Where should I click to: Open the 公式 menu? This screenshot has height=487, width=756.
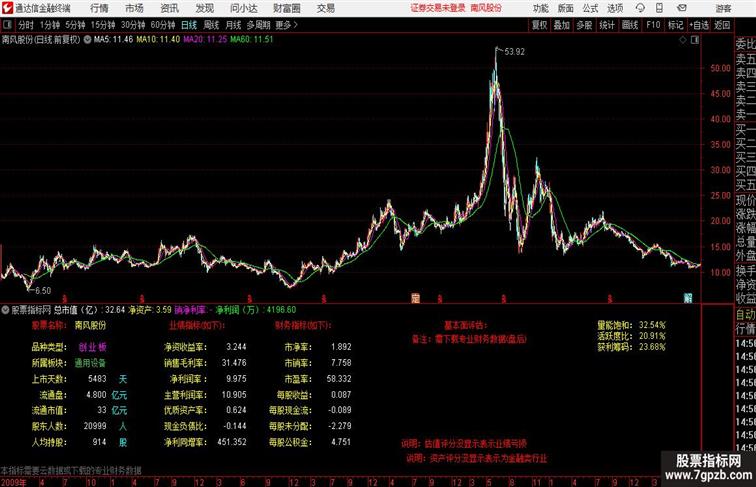pos(590,8)
